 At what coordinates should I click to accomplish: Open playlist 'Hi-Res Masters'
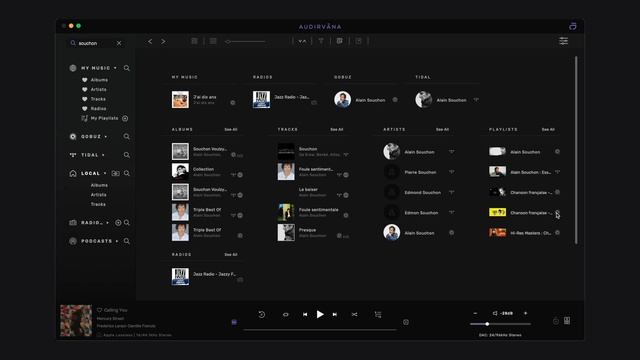click(525, 233)
